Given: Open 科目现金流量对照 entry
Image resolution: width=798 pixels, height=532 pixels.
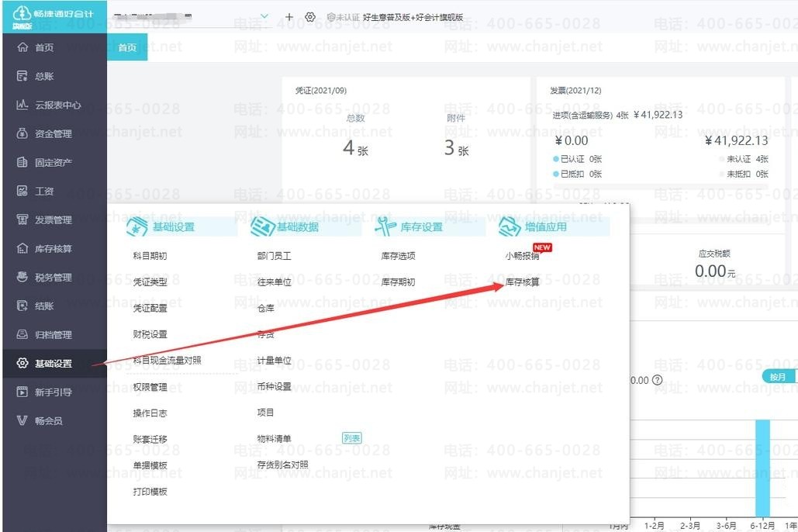Looking at the screenshot, I should tap(167, 361).
